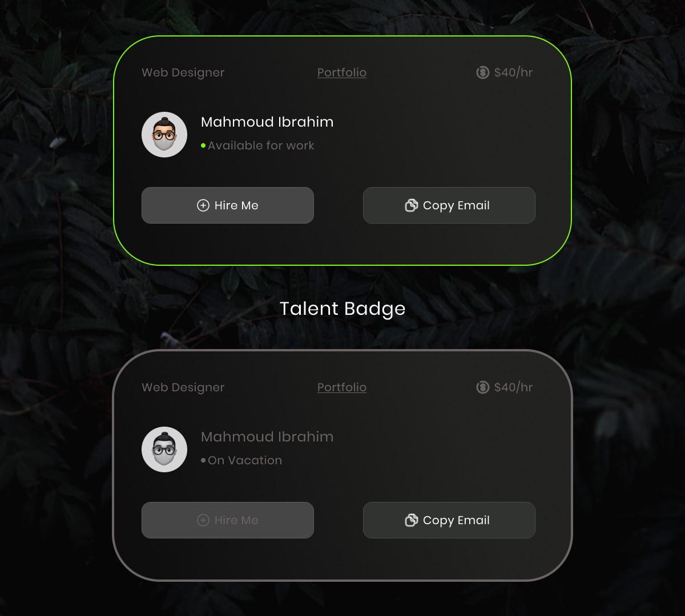This screenshot has width=685, height=616.
Task: Click the disabled Hire Me button
Action: click(x=228, y=520)
